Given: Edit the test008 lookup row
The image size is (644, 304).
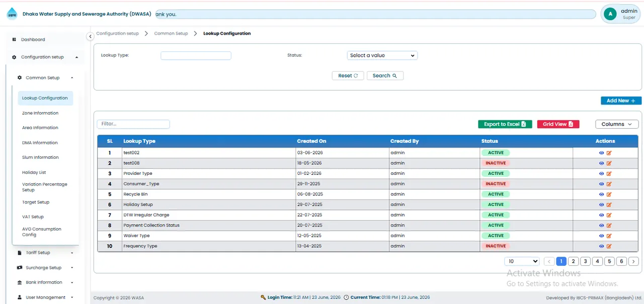Looking at the screenshot, I should [609, 163].
